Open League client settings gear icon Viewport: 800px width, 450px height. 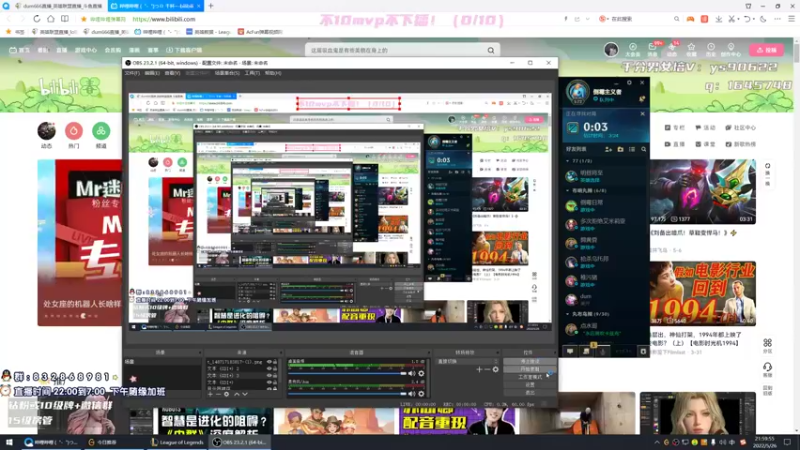click(x=629, y=82)
